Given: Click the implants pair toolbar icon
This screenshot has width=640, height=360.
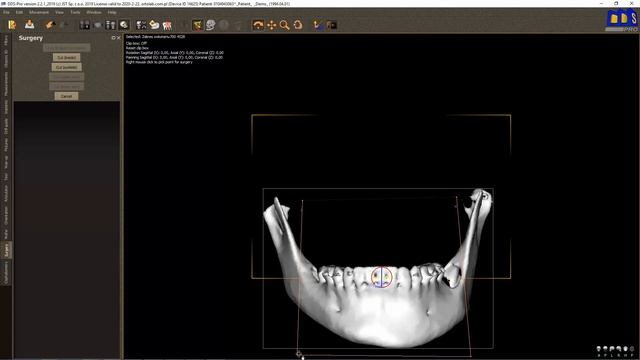Looking at the screenshot, I should (110, 25).
